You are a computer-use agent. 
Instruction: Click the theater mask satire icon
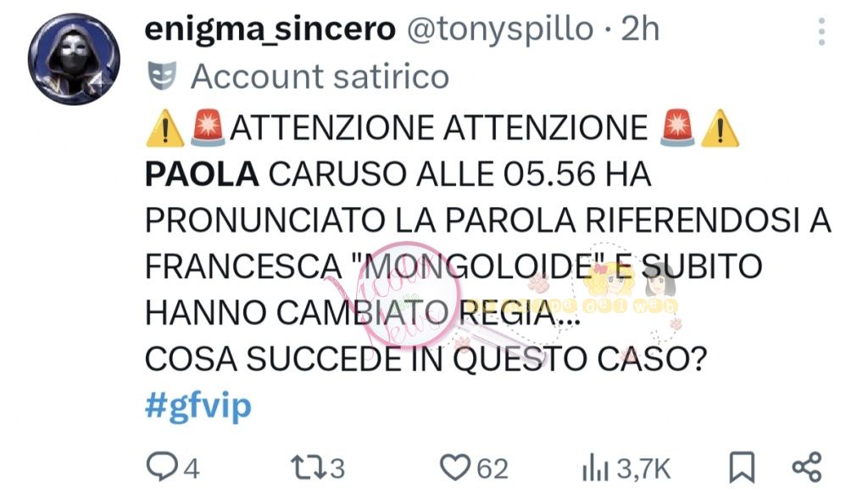click(162, 75)
